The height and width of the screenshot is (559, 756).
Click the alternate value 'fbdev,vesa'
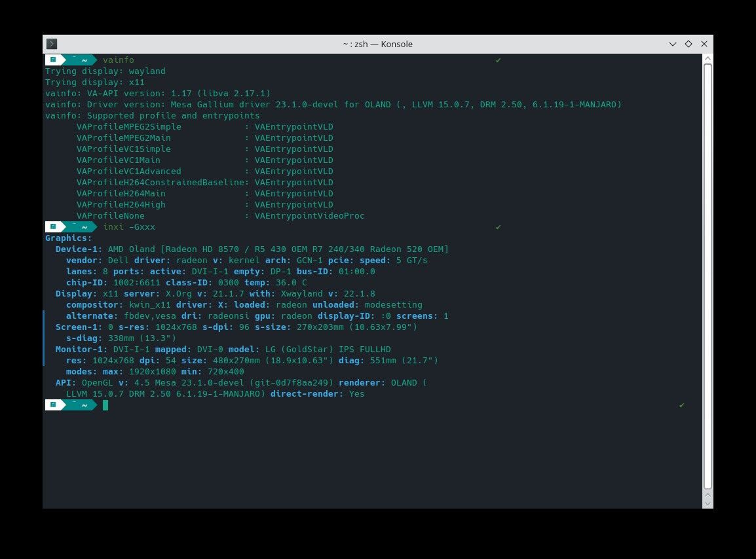click(x=150, y=316)
